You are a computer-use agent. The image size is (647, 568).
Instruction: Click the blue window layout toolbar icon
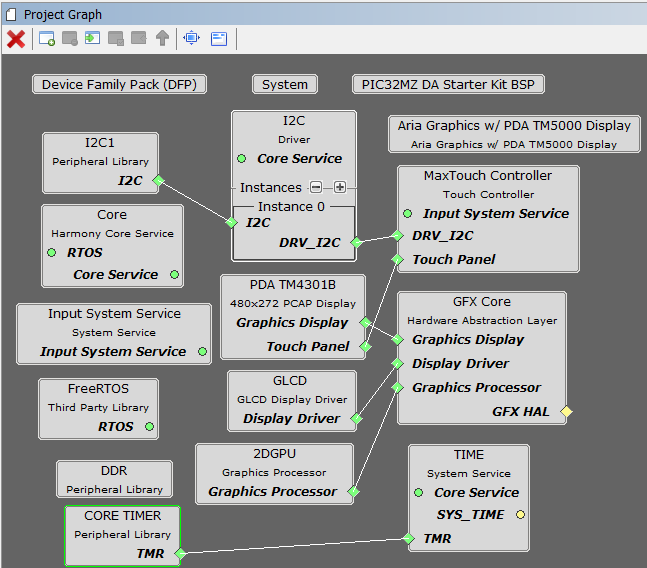[219, 39]
